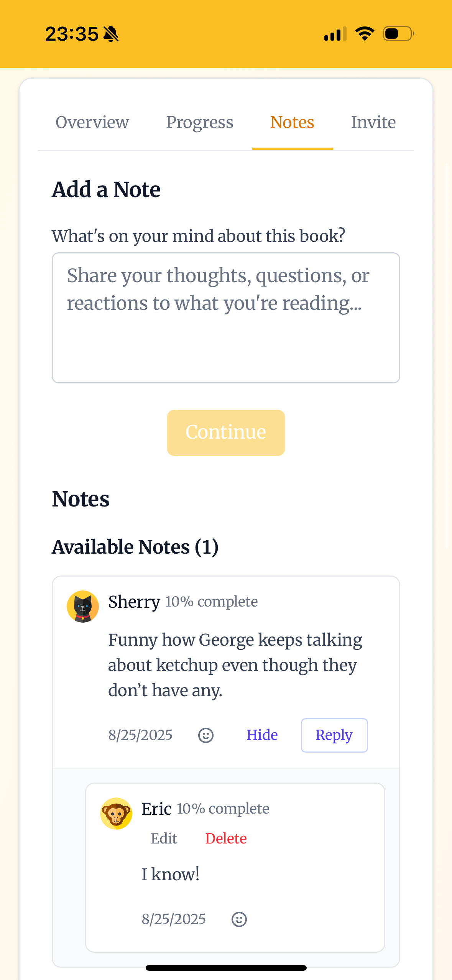Tap the Wi-Fi status icon
Image resolution: width=452 pixels, height=980 pixels.
pyautogui.click(x=365, y=34)
